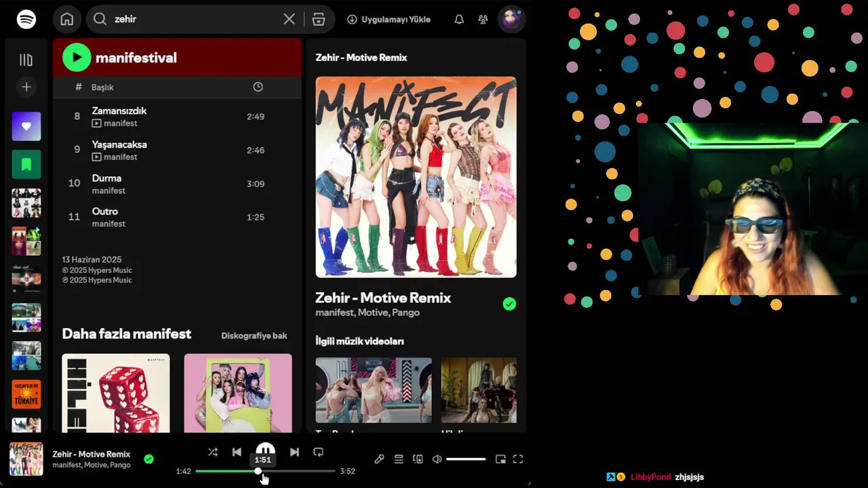Open Liked Songs in the sidebar
This screenshot has height=488, width=868.
click(x=26, y=126)
